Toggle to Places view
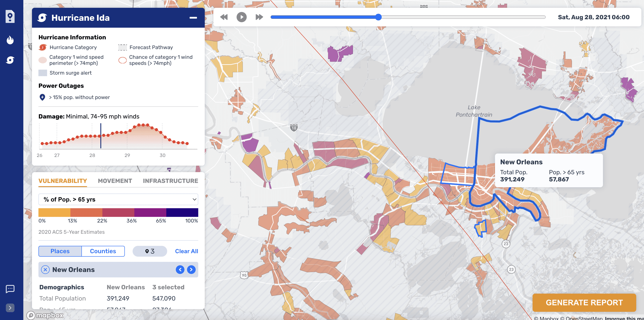Image resolution: width=644 pixels, height=320 pixels. pyautogui.click(x=60, y=251)
